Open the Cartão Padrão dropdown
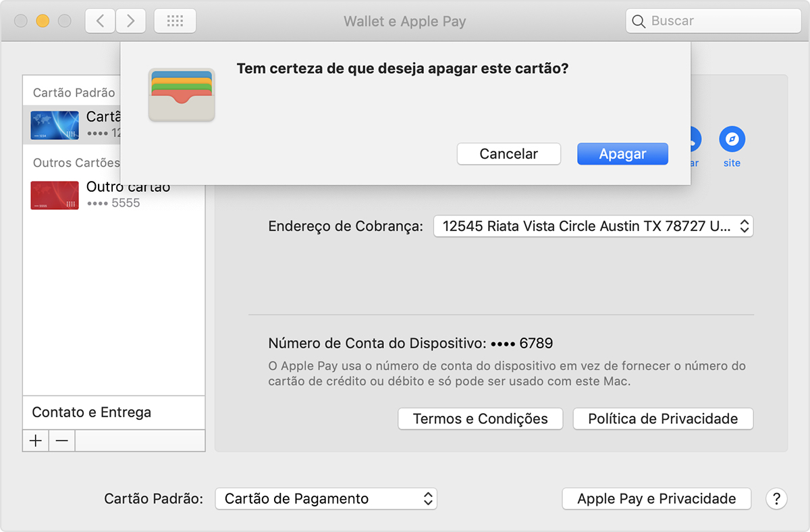The height and width of the screenshot is (532, 810). pos(326,499)
